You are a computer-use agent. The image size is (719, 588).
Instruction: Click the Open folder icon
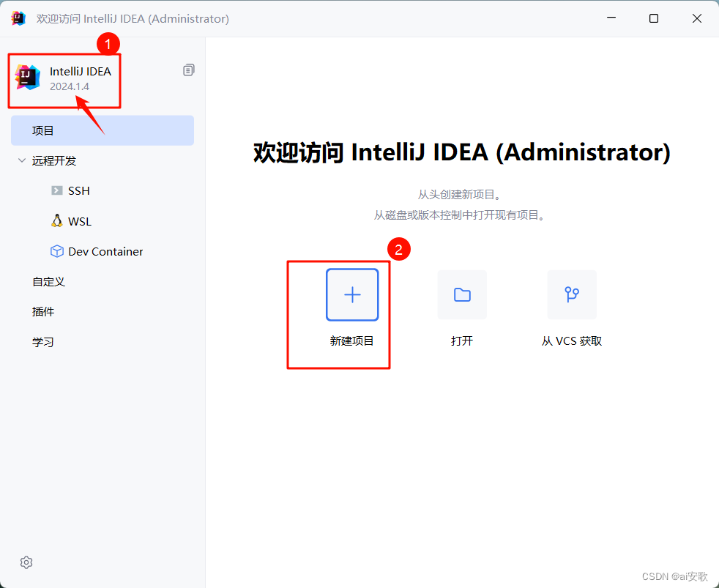462,294
